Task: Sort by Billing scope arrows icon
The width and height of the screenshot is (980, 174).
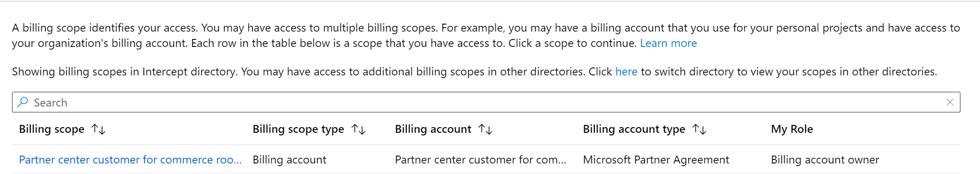Action: point(98,129)
